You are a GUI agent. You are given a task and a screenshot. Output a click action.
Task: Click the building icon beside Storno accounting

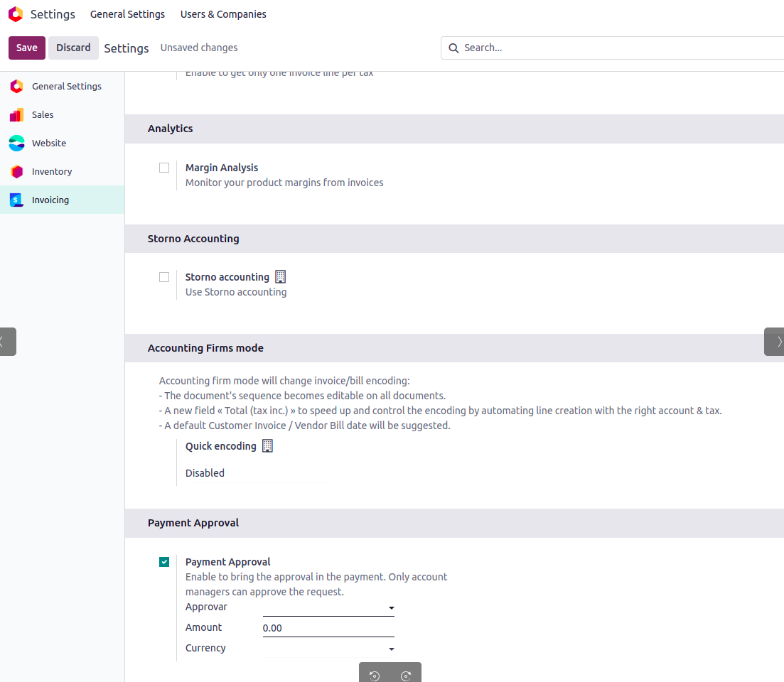280,277
